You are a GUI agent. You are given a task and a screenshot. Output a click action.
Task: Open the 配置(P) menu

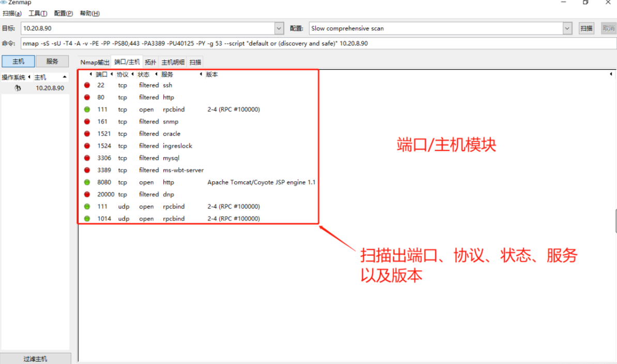(x=64, y=13)
